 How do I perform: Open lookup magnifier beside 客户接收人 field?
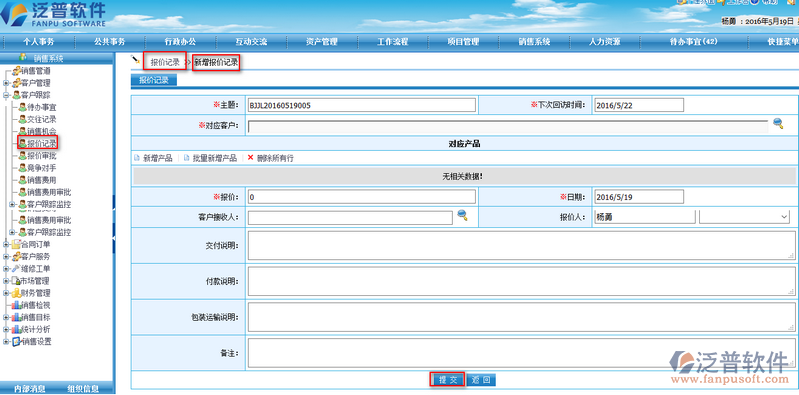click(462, 215)
